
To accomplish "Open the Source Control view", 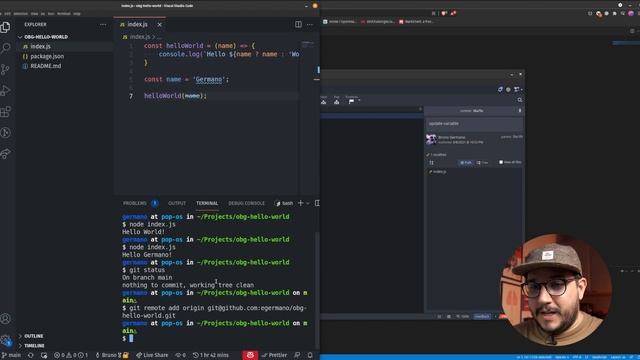I will pos(6,69).
